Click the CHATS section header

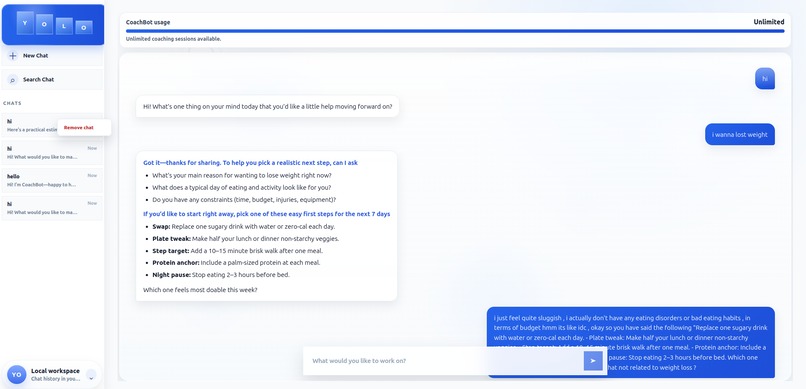click(12, 103)
